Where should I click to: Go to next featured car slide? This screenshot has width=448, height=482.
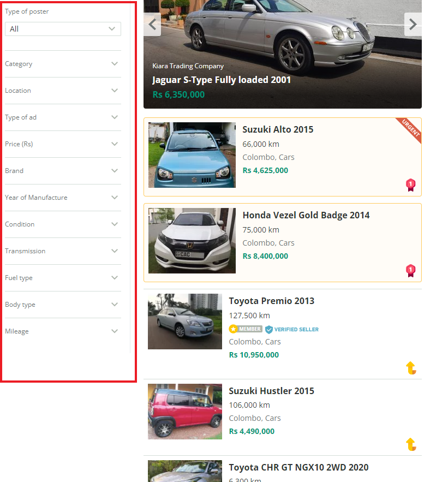(413, 24)
